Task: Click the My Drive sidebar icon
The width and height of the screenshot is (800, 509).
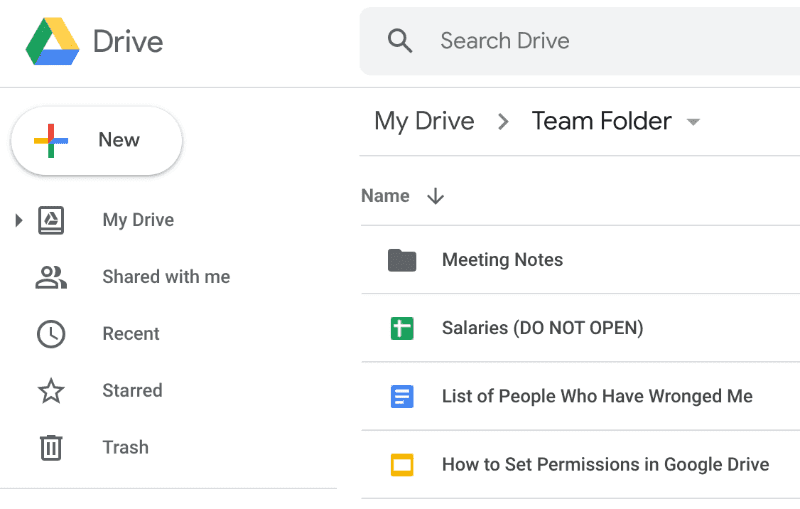Action: click(51, 220)
